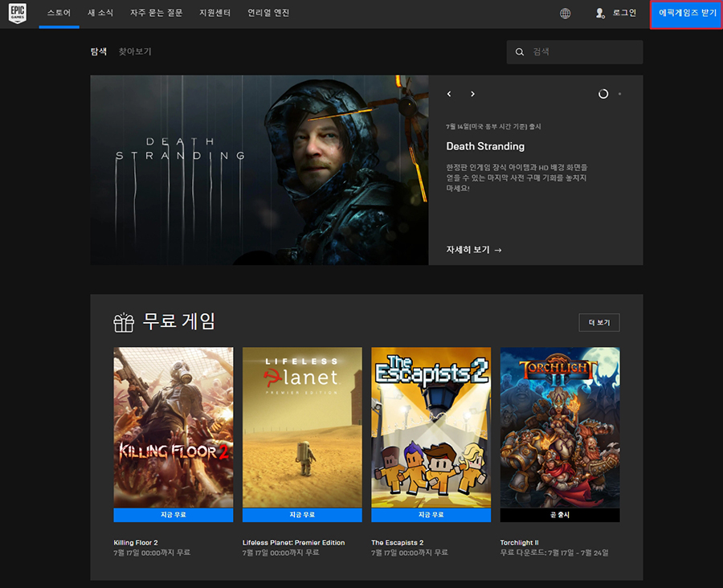The image size is (723, 588).
Task: Click 곧 출시 label under Torchlight II
Action: (560, 515)
